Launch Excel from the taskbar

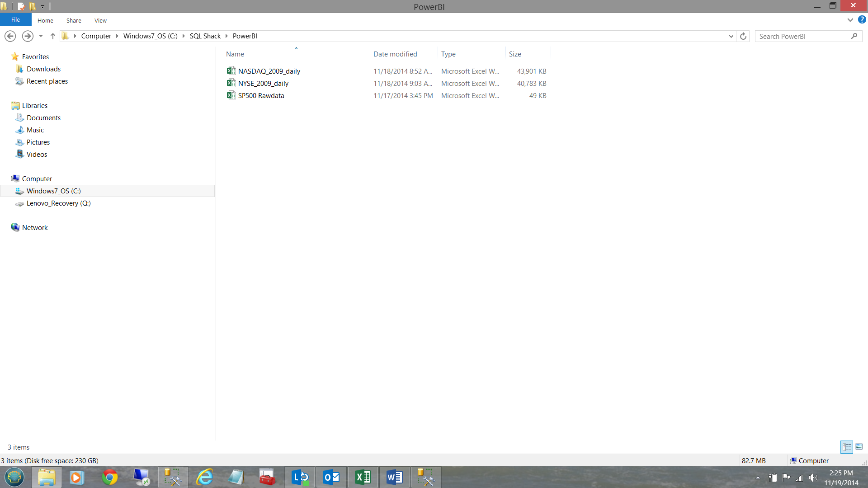click(x=363, y=477)
